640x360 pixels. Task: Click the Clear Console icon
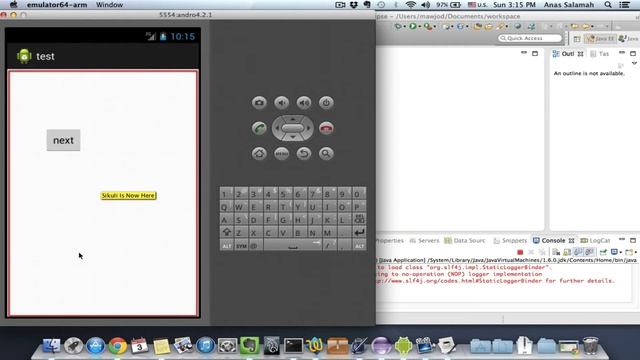coord(556,252)
